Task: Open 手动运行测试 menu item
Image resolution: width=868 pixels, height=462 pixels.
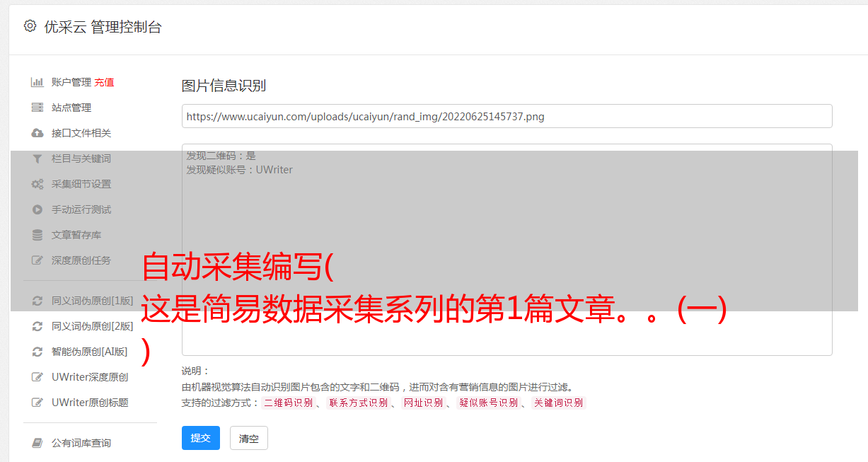Action: 81,209
